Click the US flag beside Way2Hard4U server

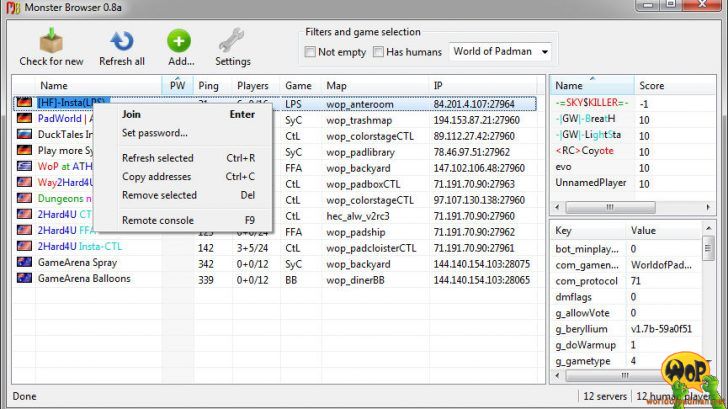24,182
